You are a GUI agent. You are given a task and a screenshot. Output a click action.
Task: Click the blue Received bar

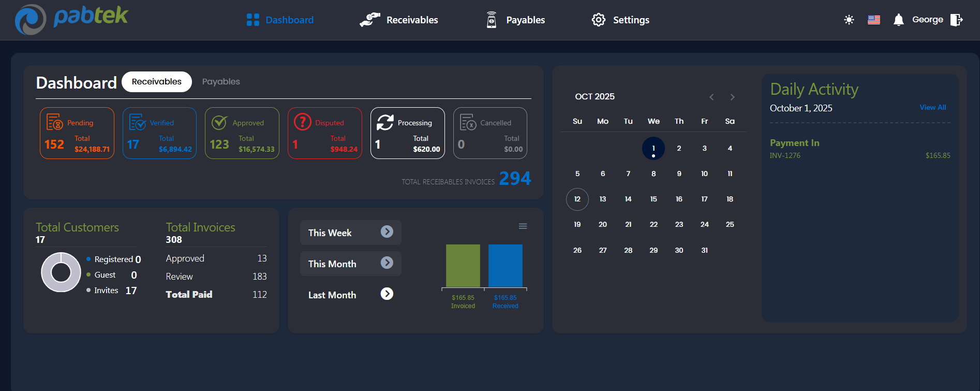pos(506,266)
